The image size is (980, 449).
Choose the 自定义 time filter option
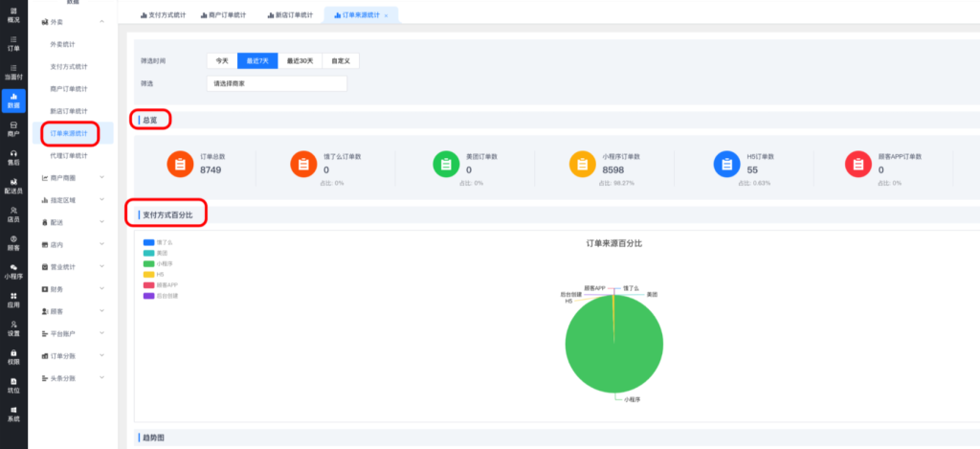pyautogui.click(x=341, y=60)
